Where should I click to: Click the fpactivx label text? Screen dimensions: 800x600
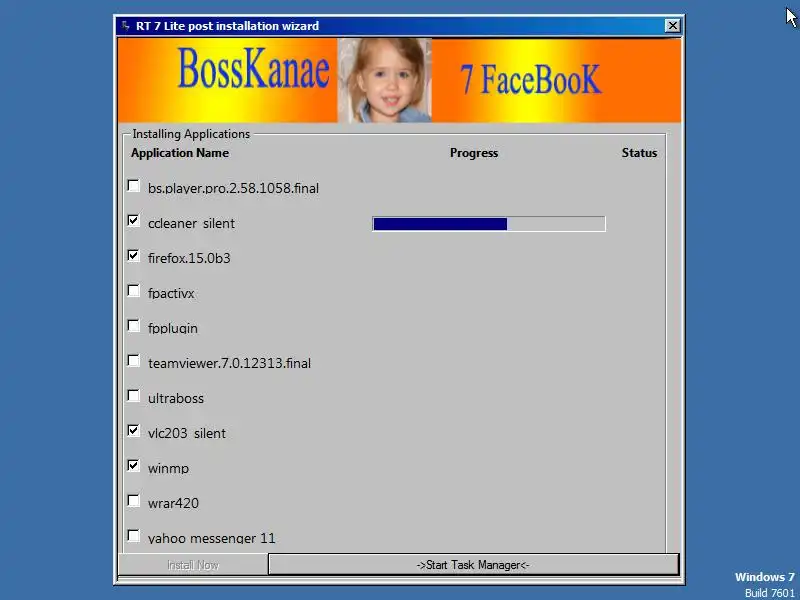(x=171, y=293)
